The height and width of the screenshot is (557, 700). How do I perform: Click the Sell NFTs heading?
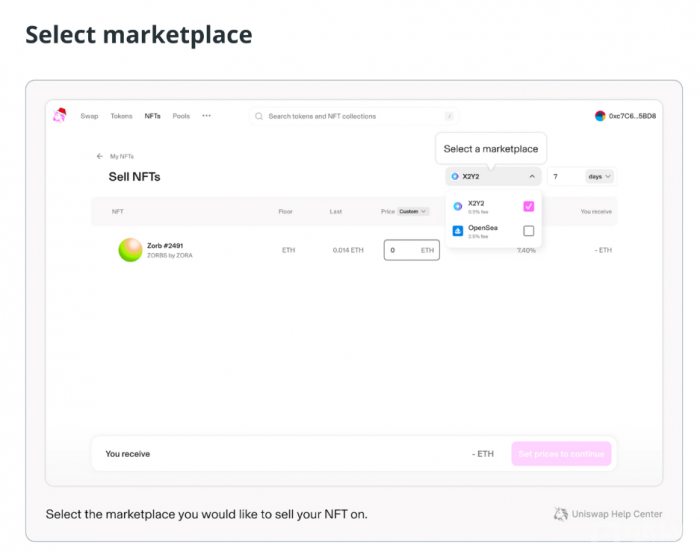[x=134, y=177]
